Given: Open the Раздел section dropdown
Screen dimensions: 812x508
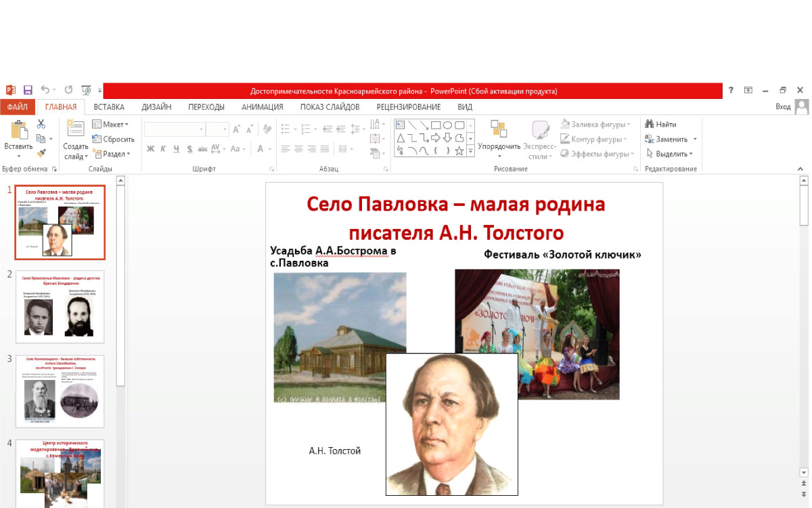Looking at the screenshot, I should pos(111,154).
